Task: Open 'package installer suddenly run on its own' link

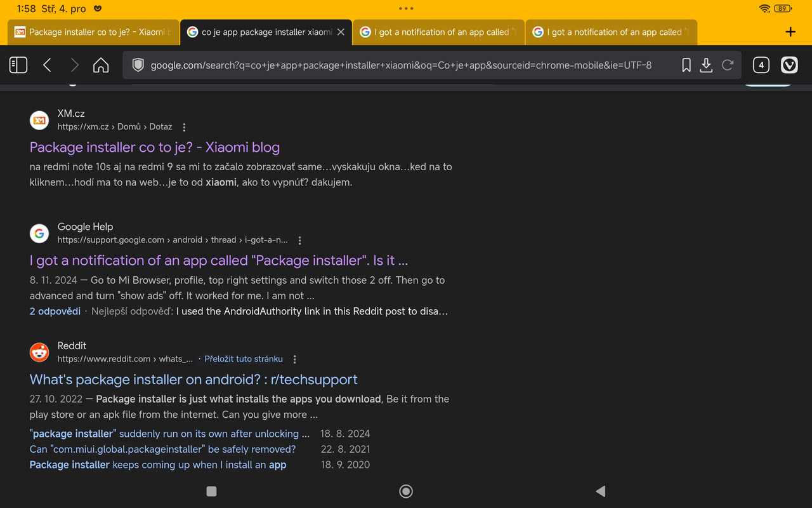Action: click(170, 434)
